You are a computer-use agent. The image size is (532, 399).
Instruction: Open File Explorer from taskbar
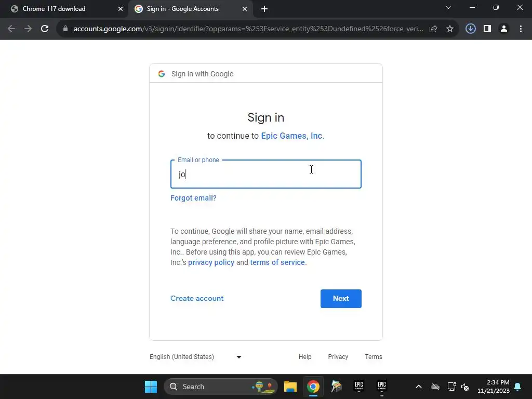(x=290, y=387)
